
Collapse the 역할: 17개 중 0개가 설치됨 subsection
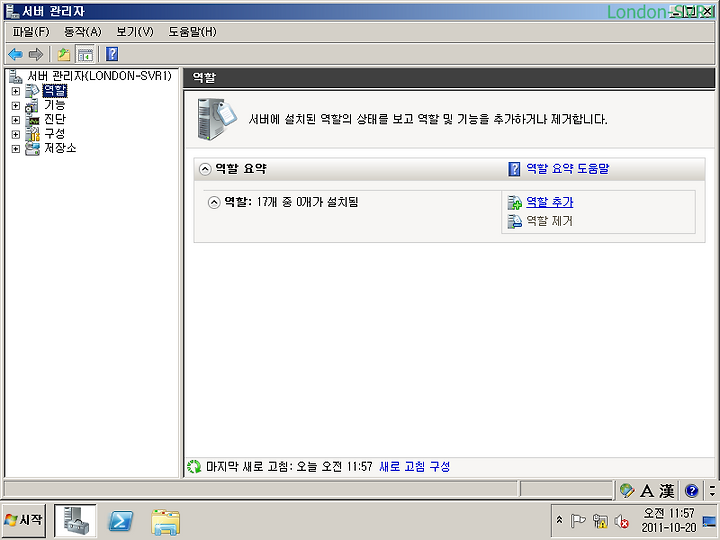(x=214, y=202)
